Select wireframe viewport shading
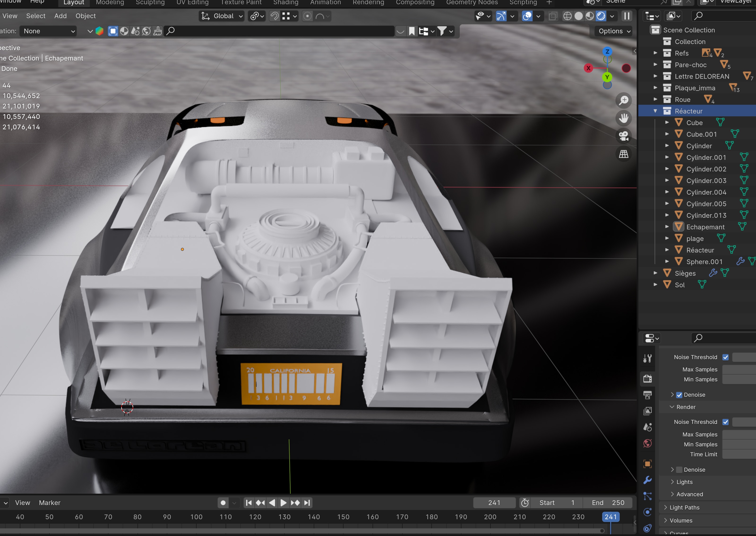Image resolution: width=756 pixels, height=536 pixels. [x=567, y=16]
